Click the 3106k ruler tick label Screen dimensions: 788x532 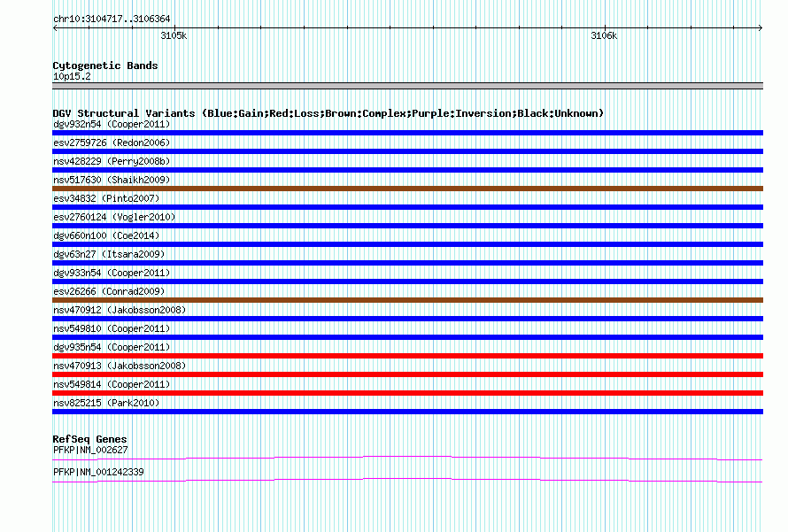pos(604,35)
